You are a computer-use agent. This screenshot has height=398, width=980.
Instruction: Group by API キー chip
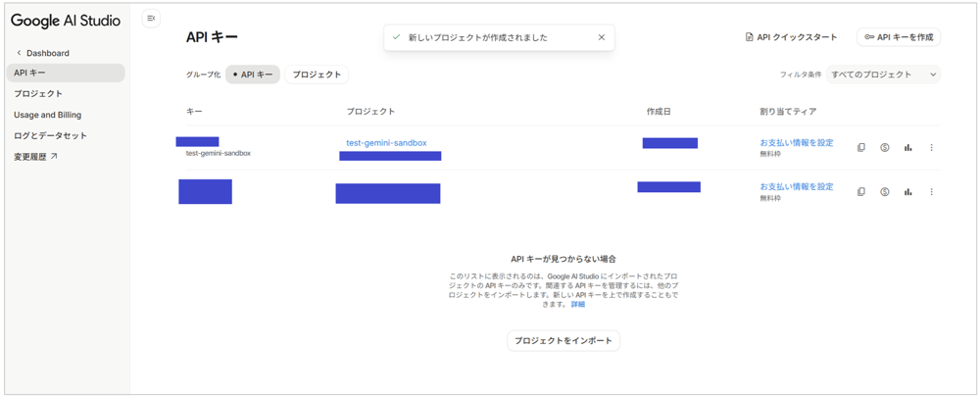tap(253, 75)
